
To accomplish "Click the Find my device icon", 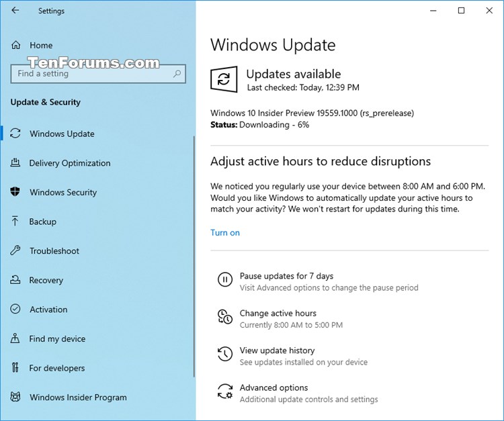I will 15,338.
